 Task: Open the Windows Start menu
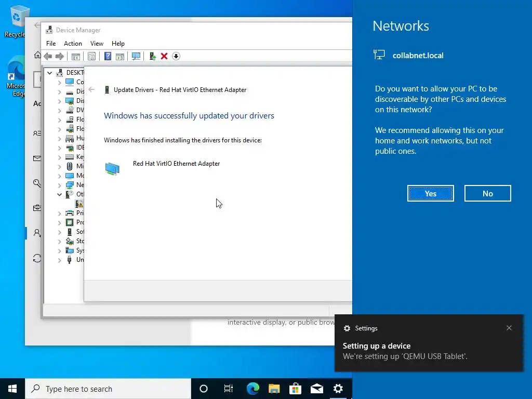coord(12,389)
